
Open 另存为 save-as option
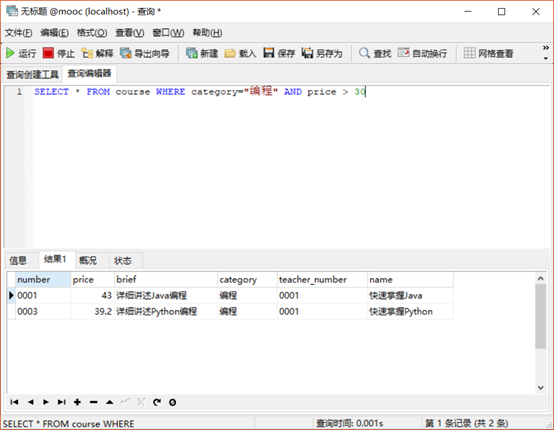(x=322, y=53)
